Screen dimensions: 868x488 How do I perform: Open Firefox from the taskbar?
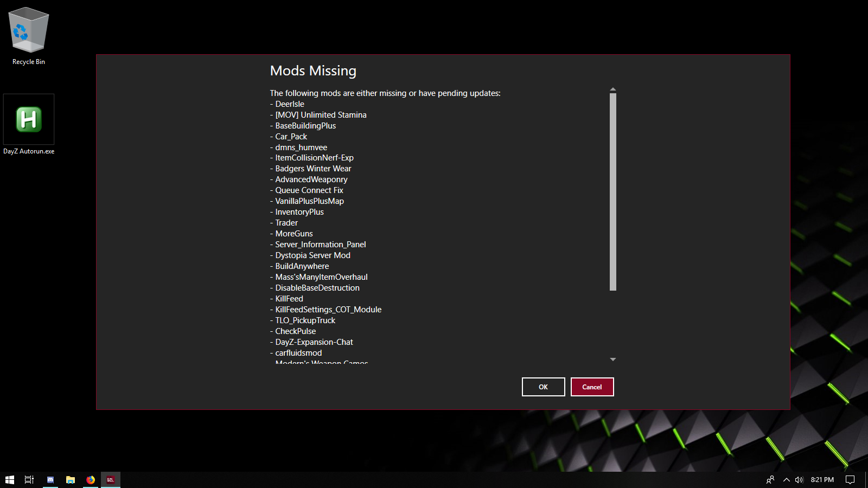point(91,480)
